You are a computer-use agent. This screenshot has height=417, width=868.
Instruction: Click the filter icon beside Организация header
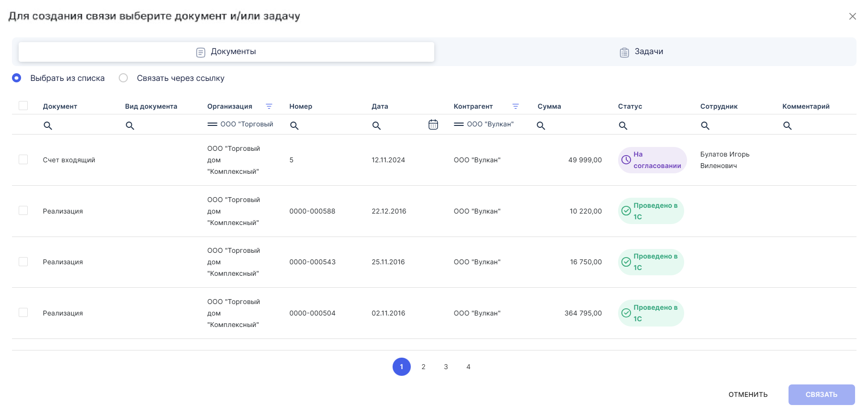(x=269, y=106)
